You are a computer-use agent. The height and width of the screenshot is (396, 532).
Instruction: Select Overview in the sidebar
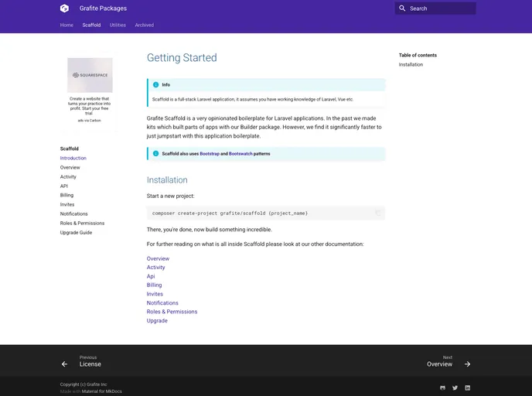70,168
